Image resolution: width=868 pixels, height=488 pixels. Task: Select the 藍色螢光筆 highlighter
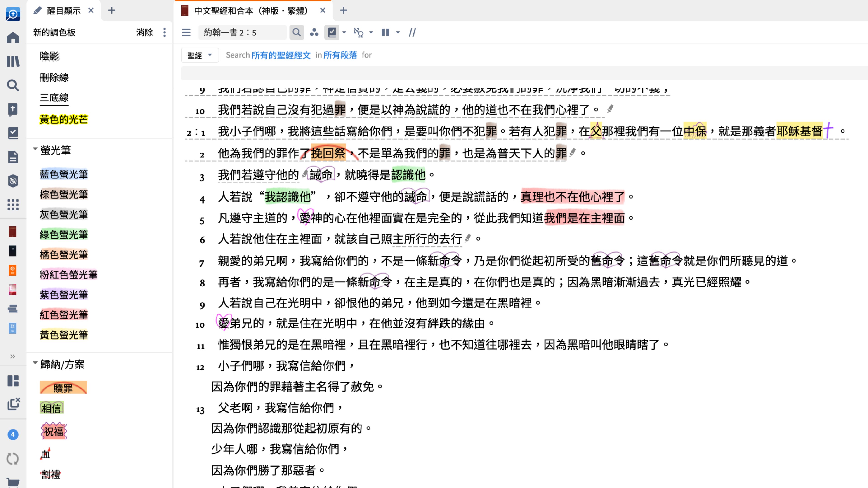64,174
